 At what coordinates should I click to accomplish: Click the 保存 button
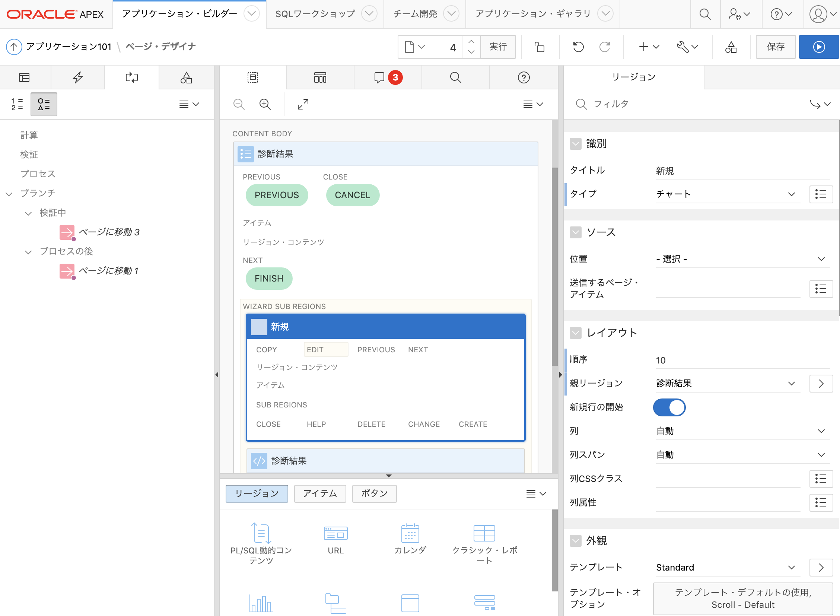click(x=776, y=47)
